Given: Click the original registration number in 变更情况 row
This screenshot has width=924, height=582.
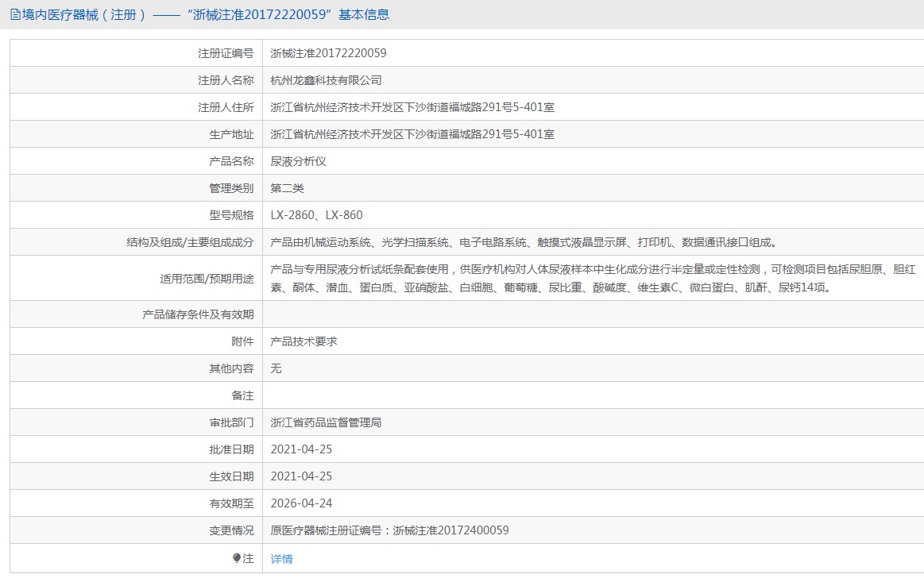Looking at the screenshot, I should pos(389,530).
